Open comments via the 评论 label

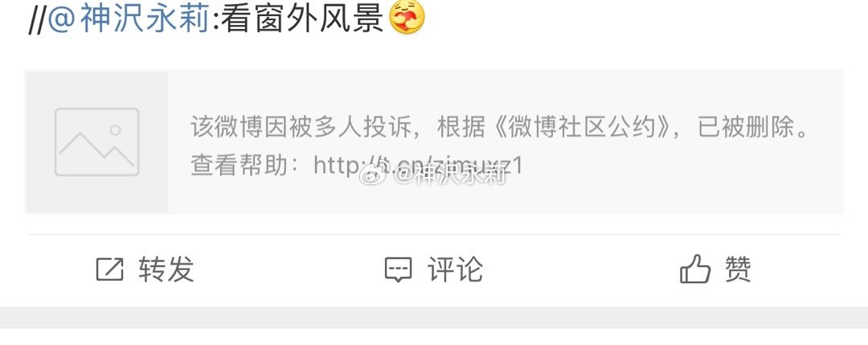[455, 269]
